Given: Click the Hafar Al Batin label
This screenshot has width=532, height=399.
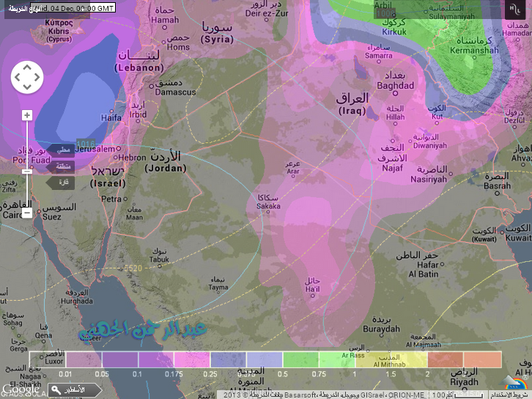Looking at the screenshot, I should pos(424,269).
